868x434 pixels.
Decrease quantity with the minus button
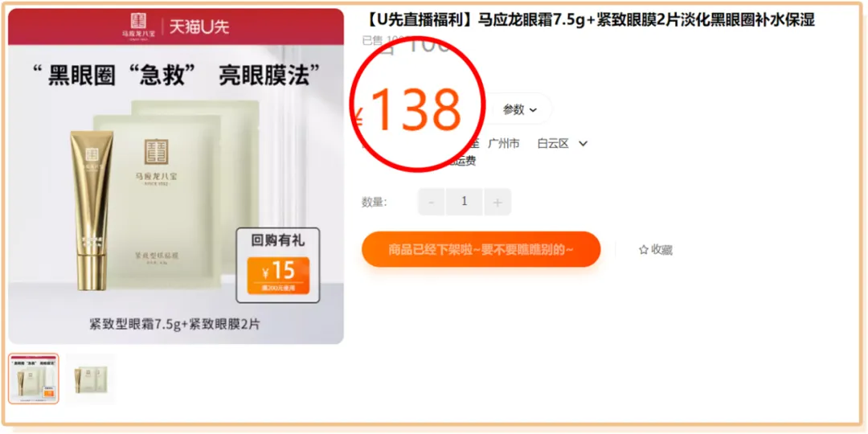coord(432,202)
